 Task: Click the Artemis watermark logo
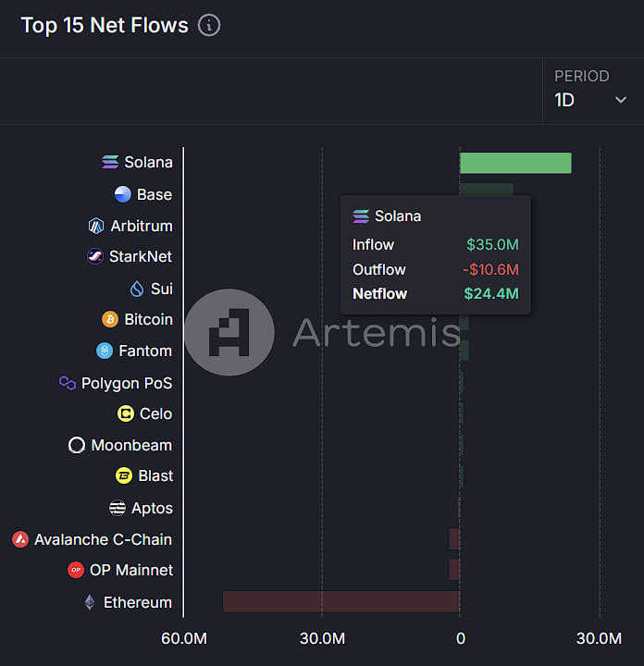click(x=229, y=332)
